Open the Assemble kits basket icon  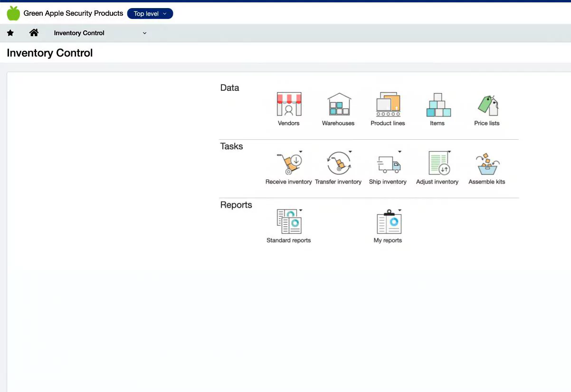(487, 164)
